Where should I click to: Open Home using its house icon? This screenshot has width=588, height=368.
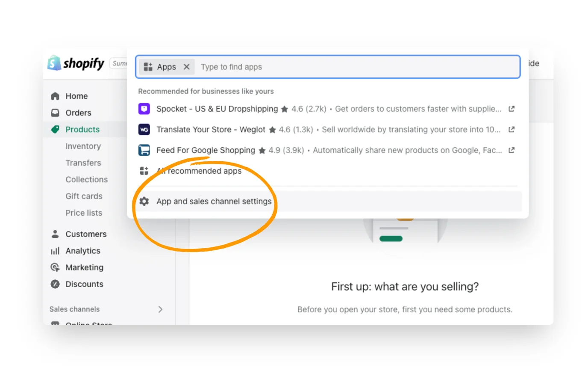coord(55,96)
